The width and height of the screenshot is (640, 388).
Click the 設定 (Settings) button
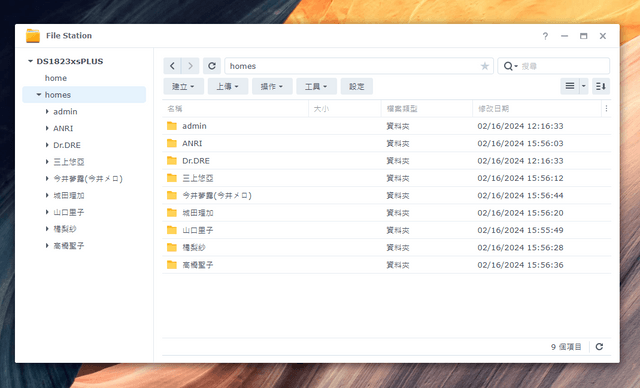pos(357,86)
